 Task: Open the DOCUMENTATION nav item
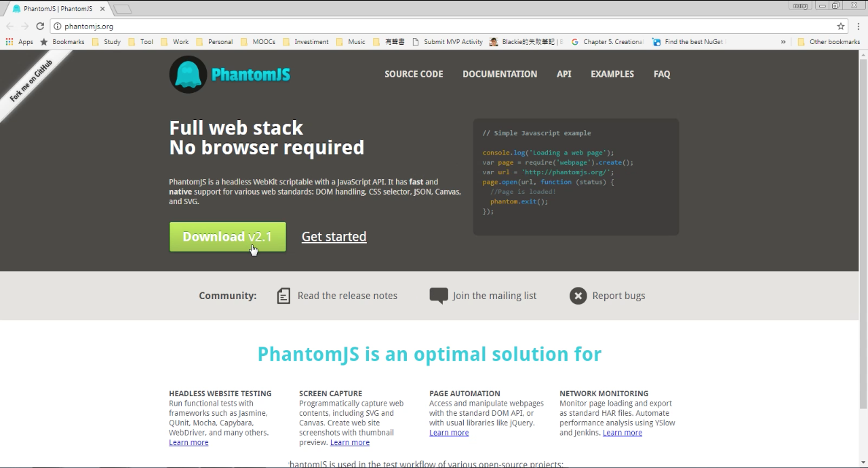[x=500, y=75]
